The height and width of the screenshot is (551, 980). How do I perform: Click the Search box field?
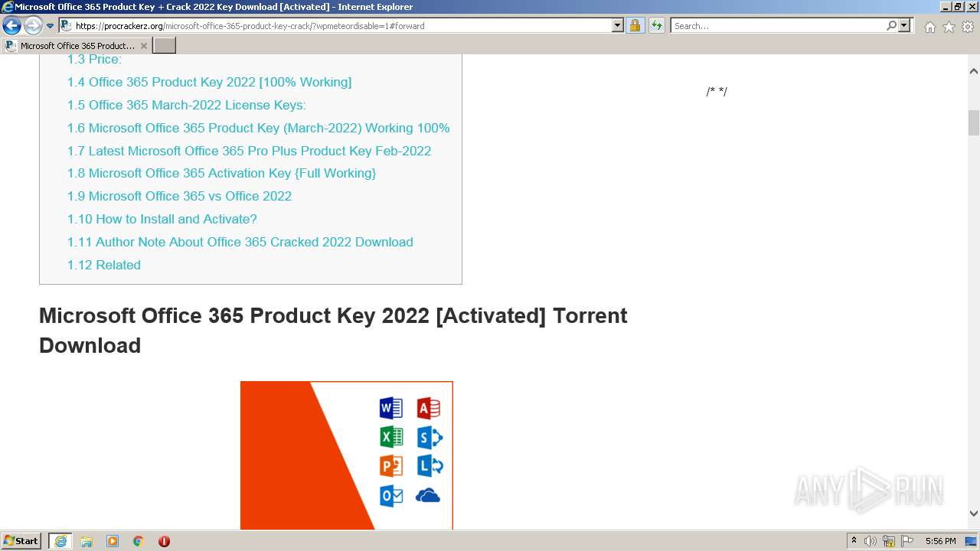pos(778,25)
